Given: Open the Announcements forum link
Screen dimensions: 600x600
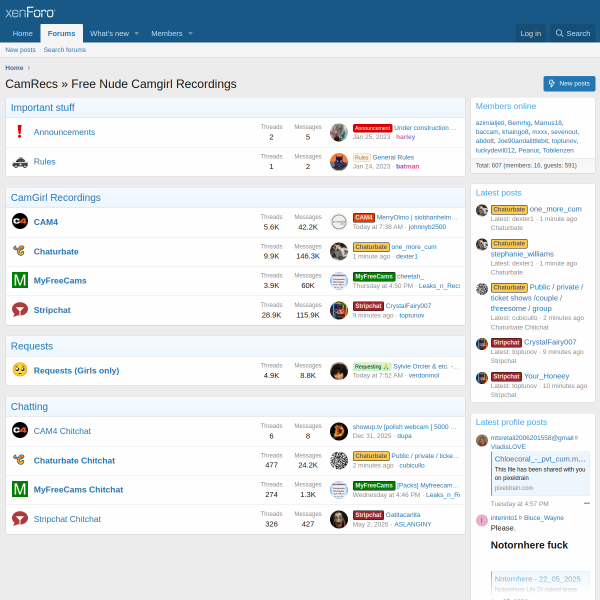Looking at the screenshot, I should click(64, 132).
